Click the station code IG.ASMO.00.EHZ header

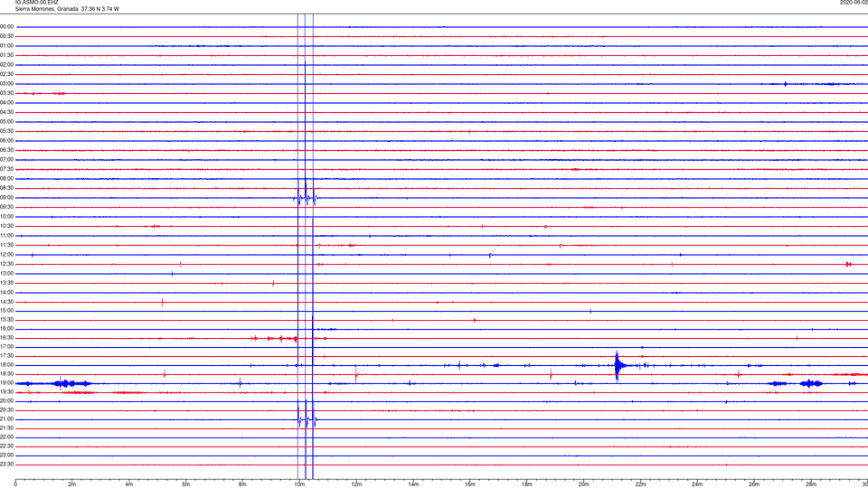click(36, 2)
